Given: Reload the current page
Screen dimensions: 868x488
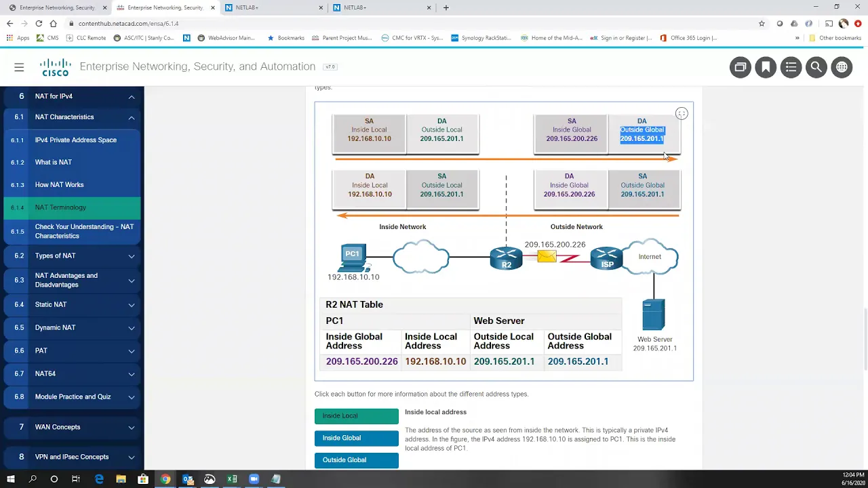Looking at the screenshot, I should pyautogui.click(x=39, y=24).
